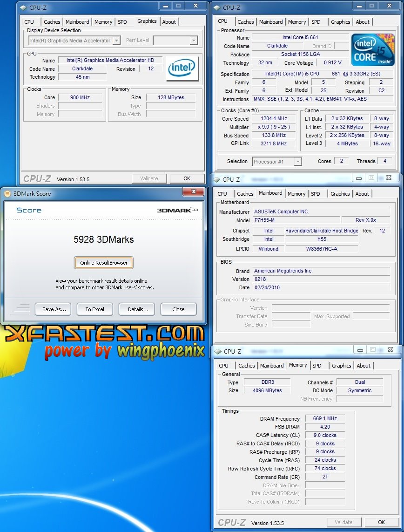Open the Caches tab in the Processor info window

pos(245,22)
